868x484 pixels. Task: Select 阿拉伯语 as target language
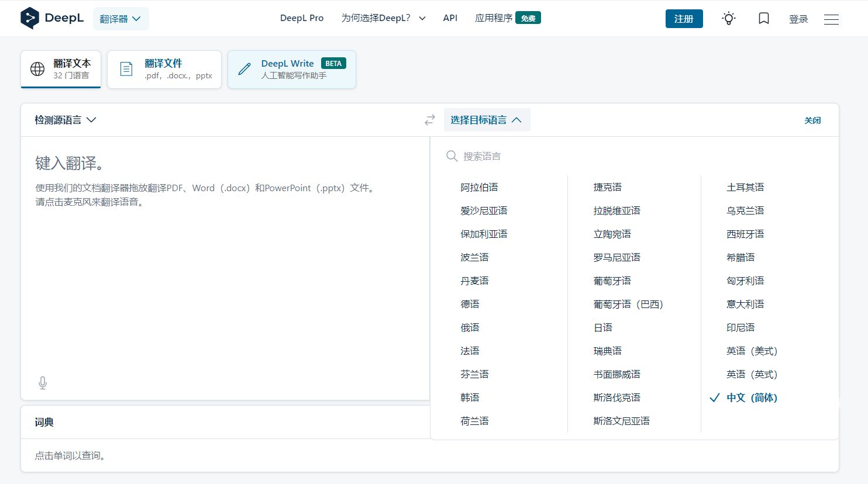coord(479,187)
